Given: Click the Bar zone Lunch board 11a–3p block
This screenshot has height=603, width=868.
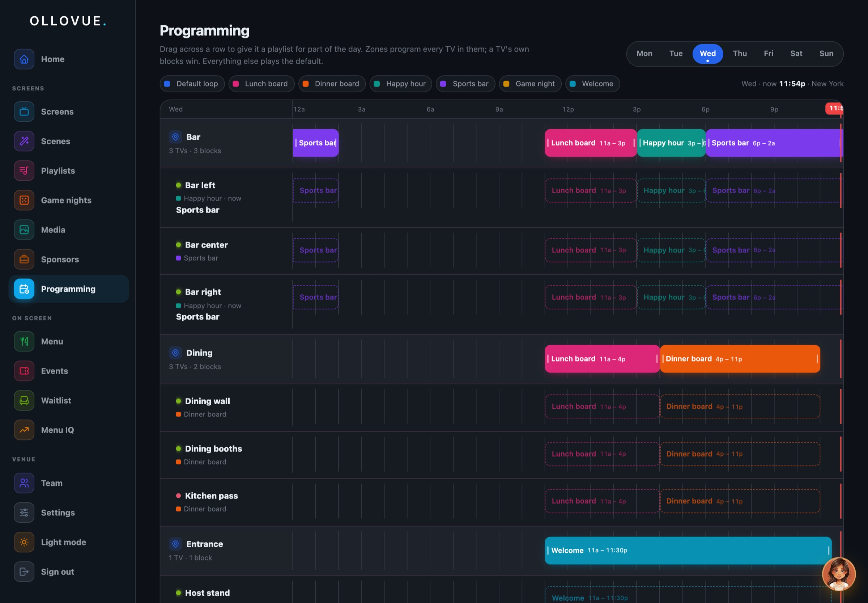Looking at the screenshot, I should (591, 143).
